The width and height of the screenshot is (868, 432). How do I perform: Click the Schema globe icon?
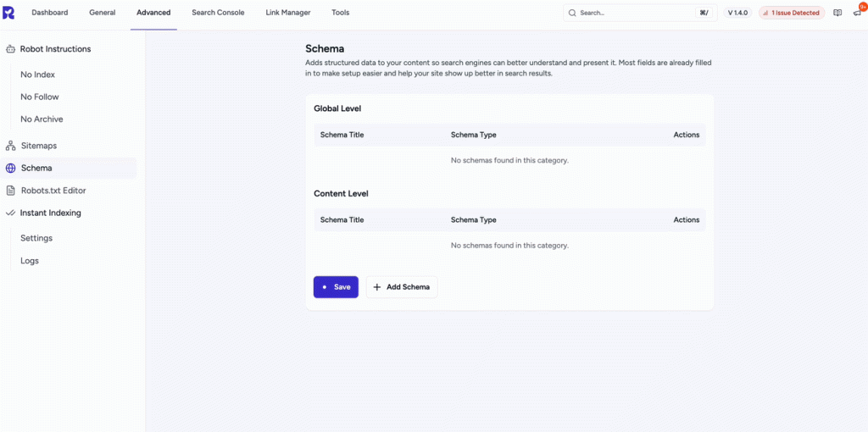[10, 169]
